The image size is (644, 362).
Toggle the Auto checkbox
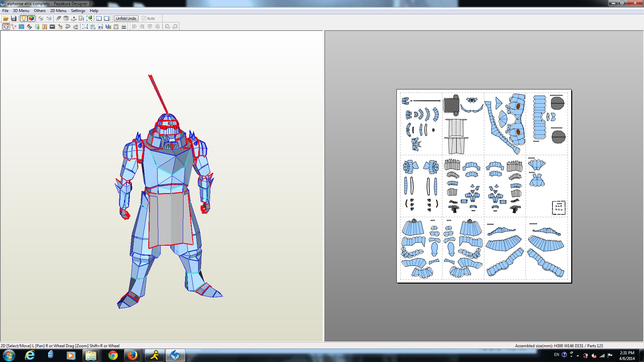point(148,18)
